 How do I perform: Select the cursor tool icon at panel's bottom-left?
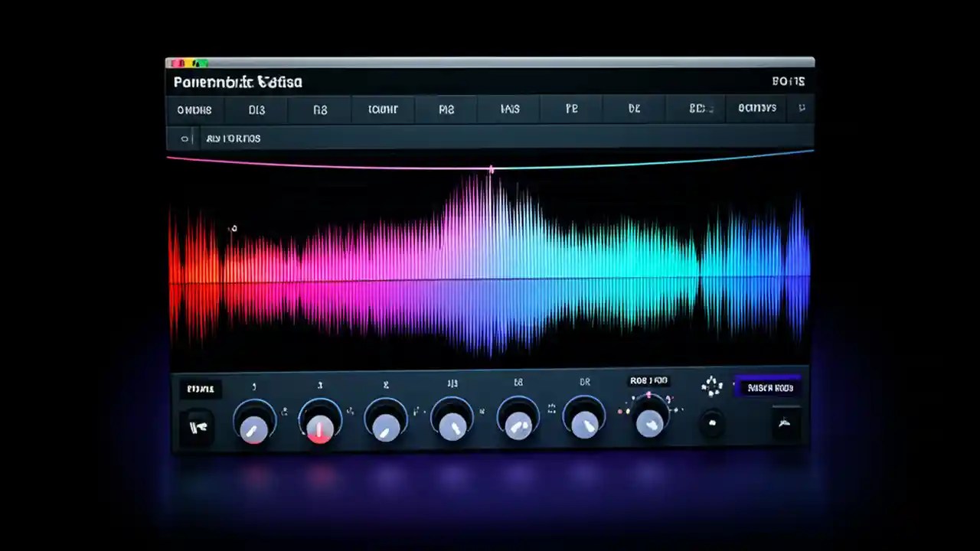tap(199, 427)
